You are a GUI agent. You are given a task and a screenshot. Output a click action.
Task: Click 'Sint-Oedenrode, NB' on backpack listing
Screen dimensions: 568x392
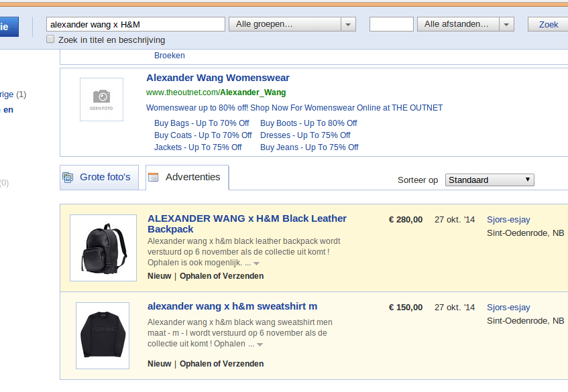click(x=525, y=233)
